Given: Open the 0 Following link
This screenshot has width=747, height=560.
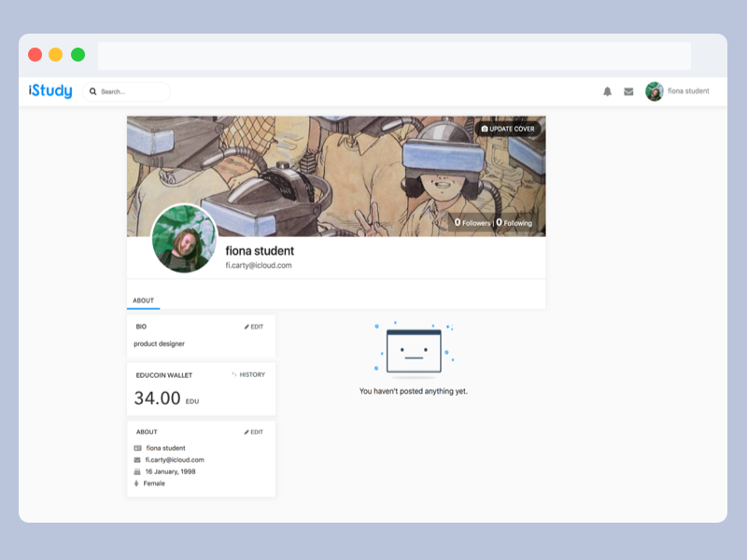Looking at the screenshot, I should (x=514, y=222).
